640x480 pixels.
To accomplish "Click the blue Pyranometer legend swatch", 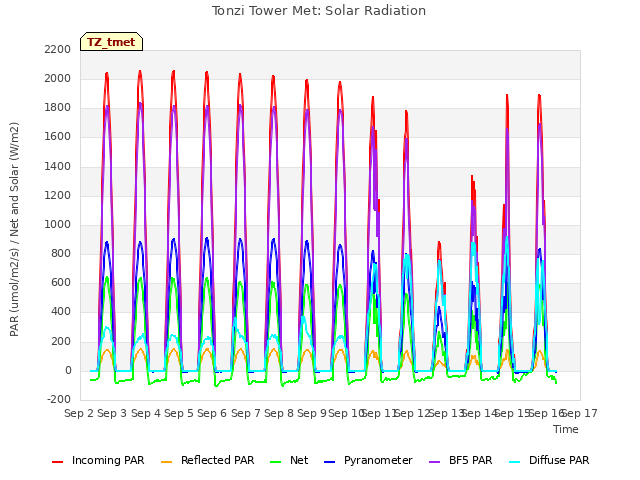I will (x=329, y=462).
